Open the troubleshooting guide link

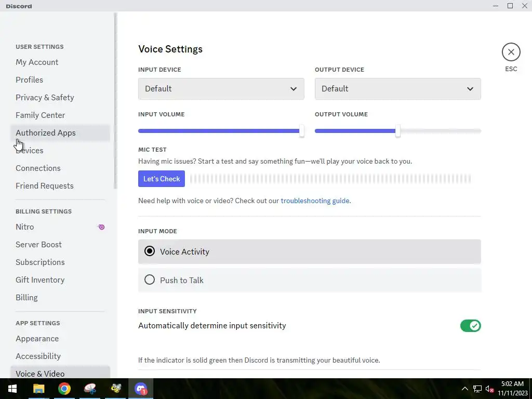pyautogui.click(x=315, y=201)
